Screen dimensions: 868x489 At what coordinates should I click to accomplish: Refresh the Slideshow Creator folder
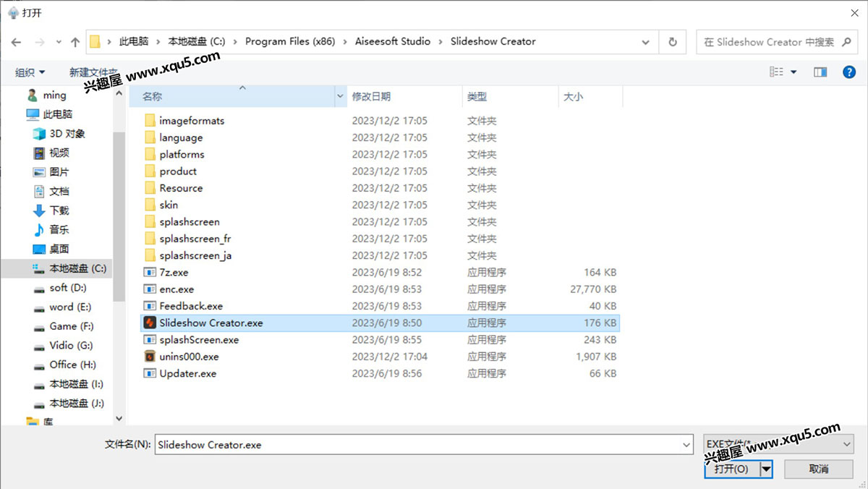(x=673, y=42)
